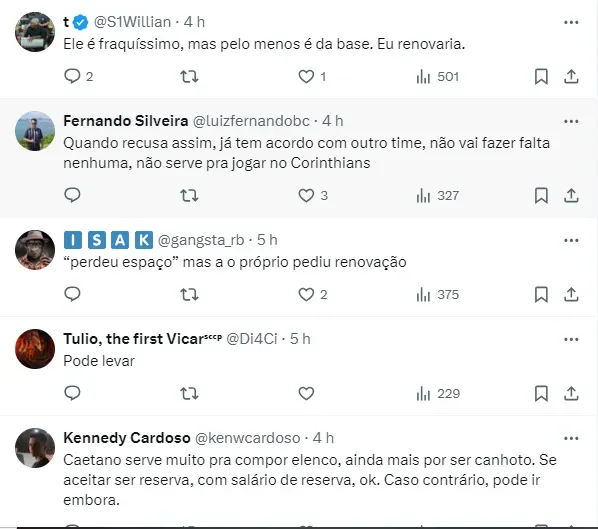Open the 5 h timestamp on Tulio's tweet
This screenshot has width=598, height=529.
[x=300, y=339]
